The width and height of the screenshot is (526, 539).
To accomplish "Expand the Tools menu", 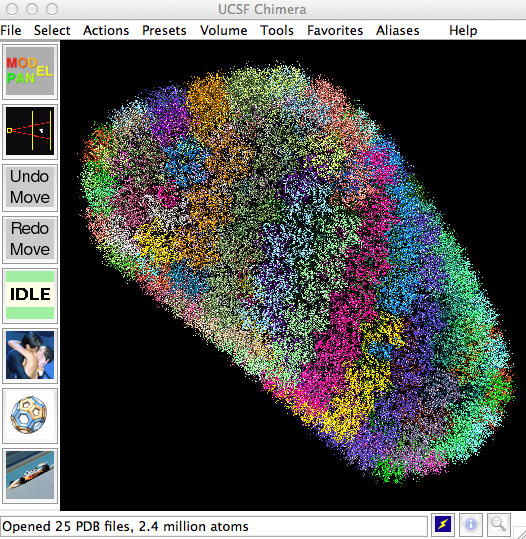I will click(x=277, y=30).
